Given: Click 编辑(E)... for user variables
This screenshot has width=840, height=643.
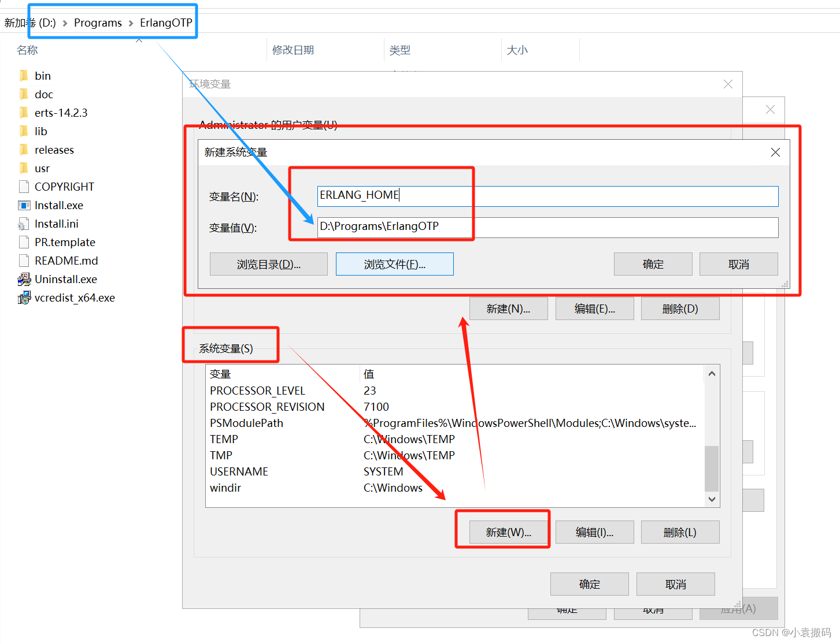Looking at the screenshot, I should point(594,309).
